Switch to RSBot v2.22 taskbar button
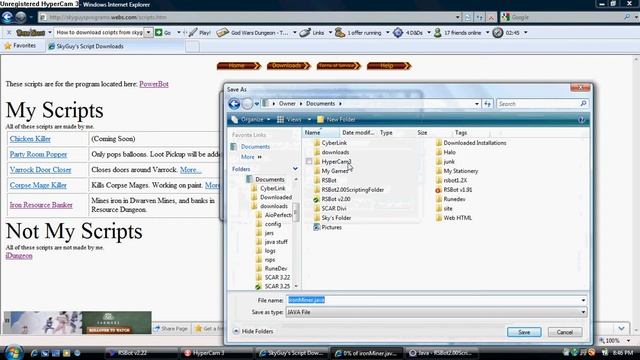 pos(141,353)
